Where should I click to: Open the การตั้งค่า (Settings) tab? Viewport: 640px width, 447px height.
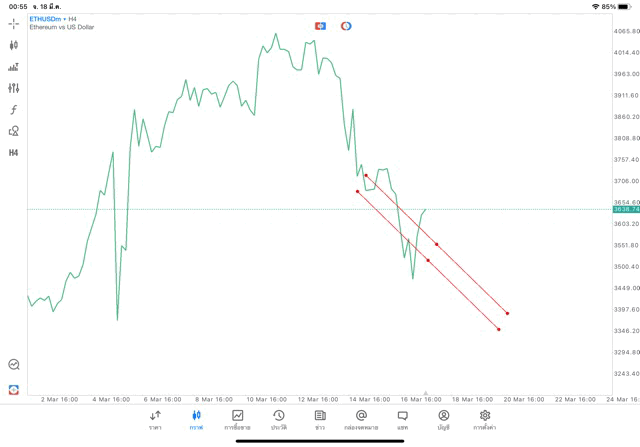pos(485,420)
